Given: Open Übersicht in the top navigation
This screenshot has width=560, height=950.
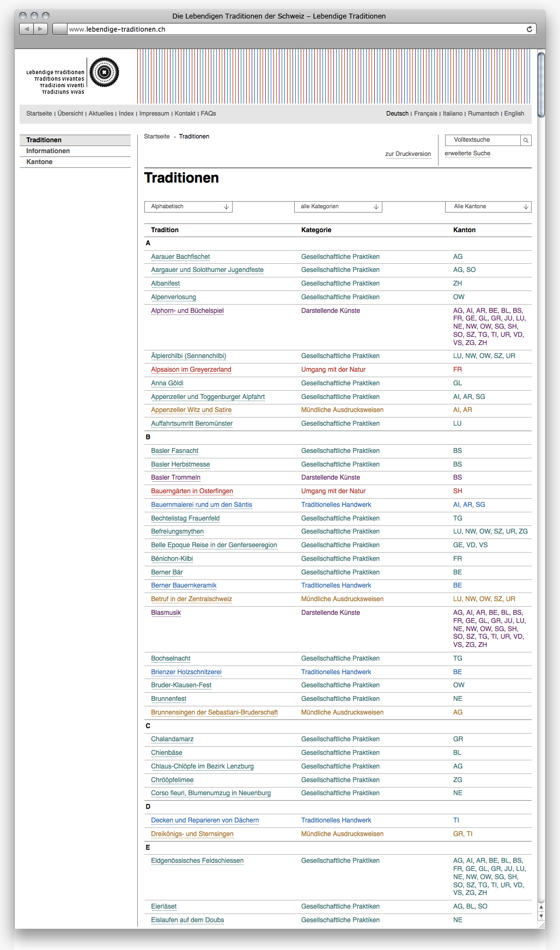Looking at the screenshot, I should tap(70, 113).
